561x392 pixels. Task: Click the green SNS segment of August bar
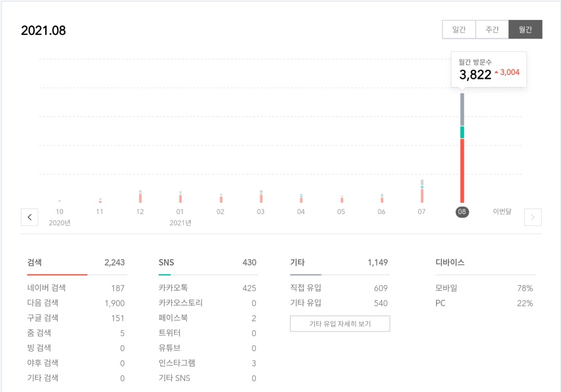coord(462,132)
